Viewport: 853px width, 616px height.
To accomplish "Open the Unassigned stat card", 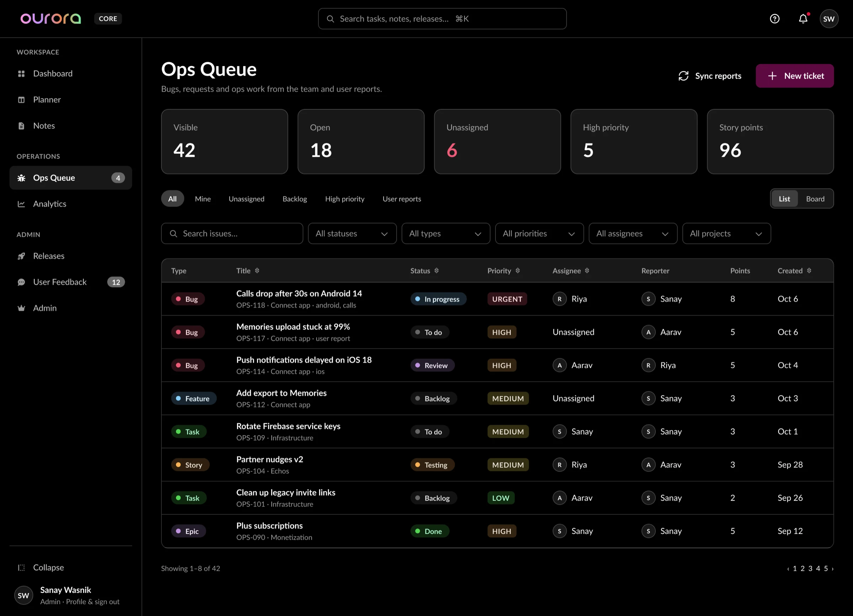I will point(497,141).
